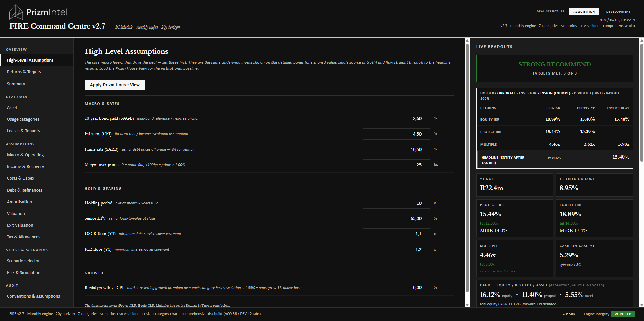Image resolution: width=644 pixels, height=321 pixels.
Task: Open Usage categories page
Action: pyautogui.click(x=37, y=119)
